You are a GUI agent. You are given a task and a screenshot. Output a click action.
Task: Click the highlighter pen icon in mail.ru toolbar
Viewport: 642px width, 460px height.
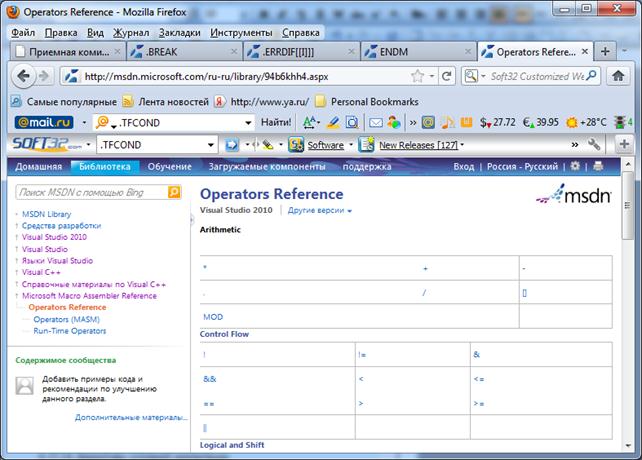pos(334,122)
